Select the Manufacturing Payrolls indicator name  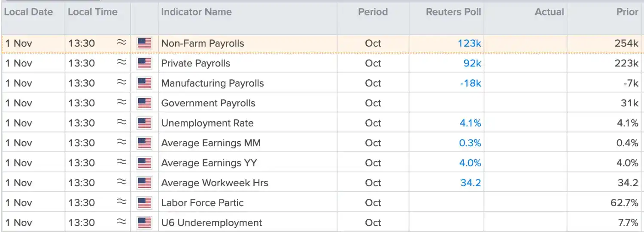coord(213,83)
